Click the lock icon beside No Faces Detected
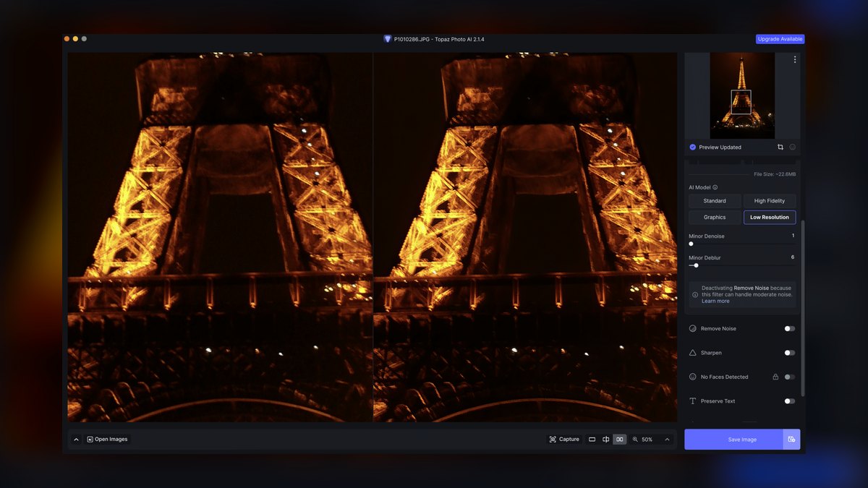 [775, 377]
